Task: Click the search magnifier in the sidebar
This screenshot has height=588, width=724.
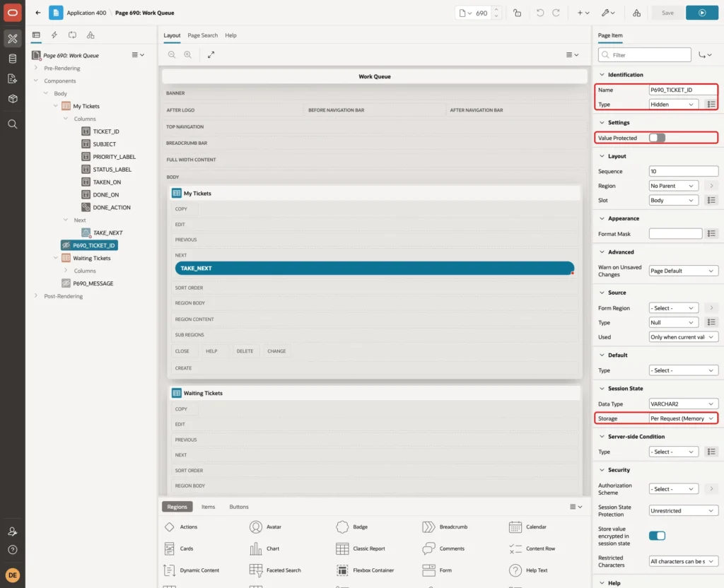Action: (13, 124)
